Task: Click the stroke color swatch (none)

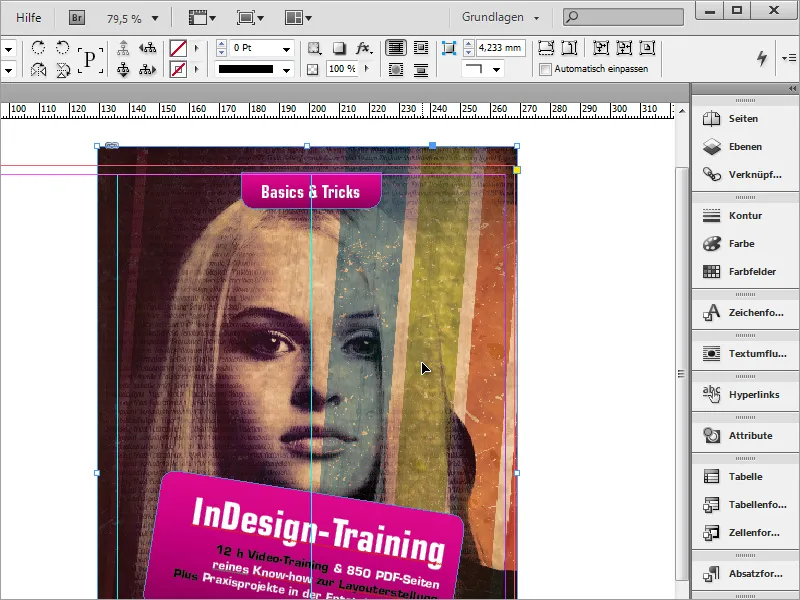Action: (178, 69)
